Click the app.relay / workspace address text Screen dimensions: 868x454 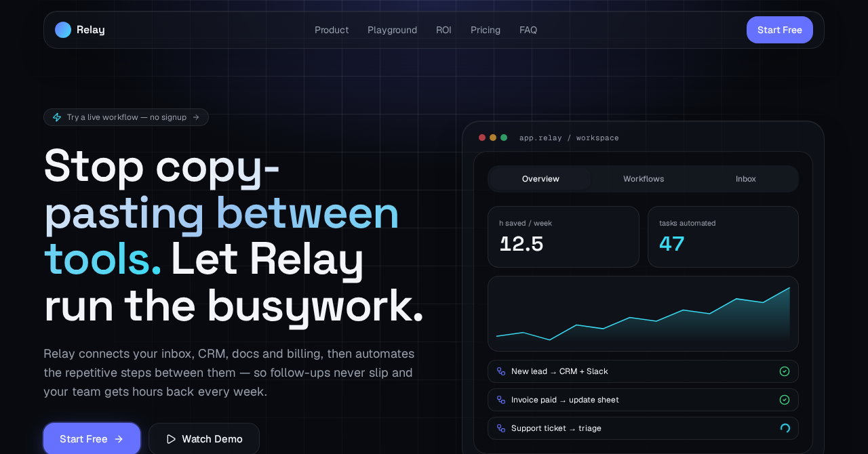pos(569,138)
